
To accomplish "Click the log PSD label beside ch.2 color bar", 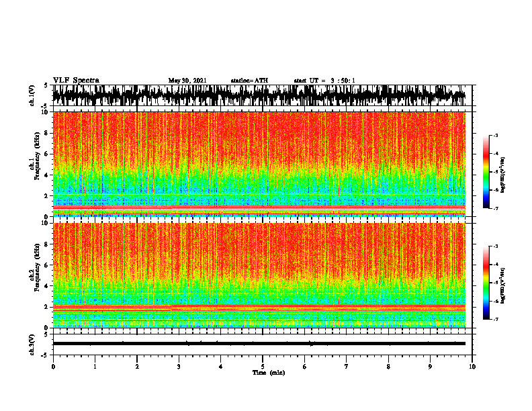I will coord(503,285).
